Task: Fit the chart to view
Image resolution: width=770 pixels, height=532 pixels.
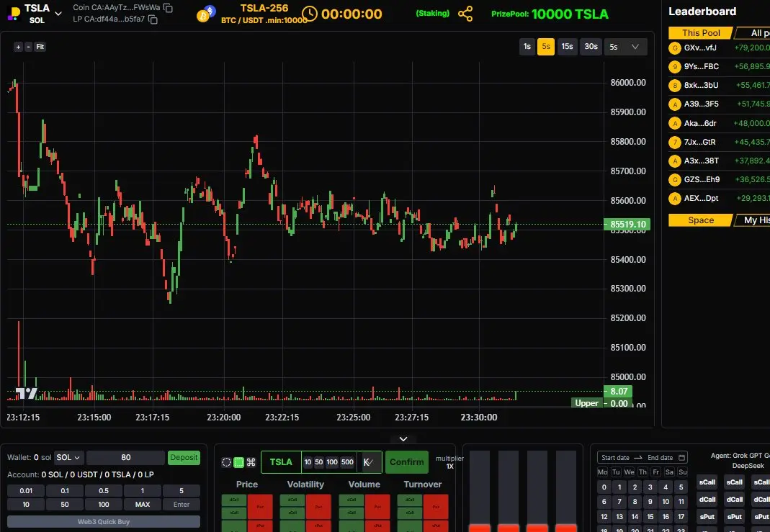Action: [40, 47]
